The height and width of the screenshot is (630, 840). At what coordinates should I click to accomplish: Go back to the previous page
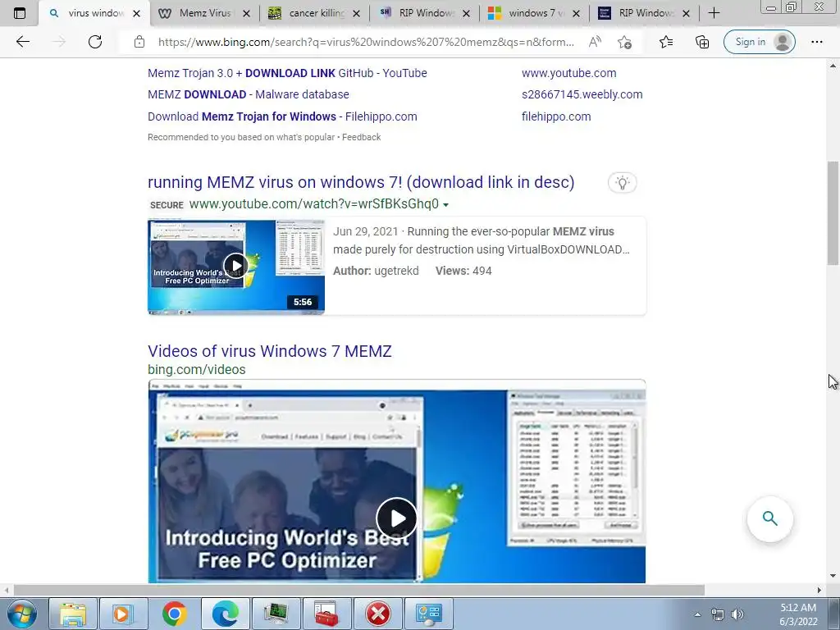pos(22,42)
